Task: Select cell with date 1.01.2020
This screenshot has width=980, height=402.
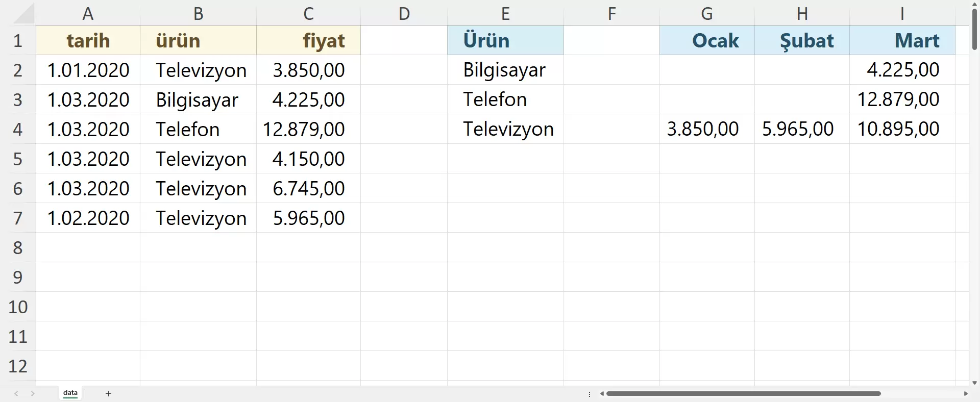Action: [88, 70]
